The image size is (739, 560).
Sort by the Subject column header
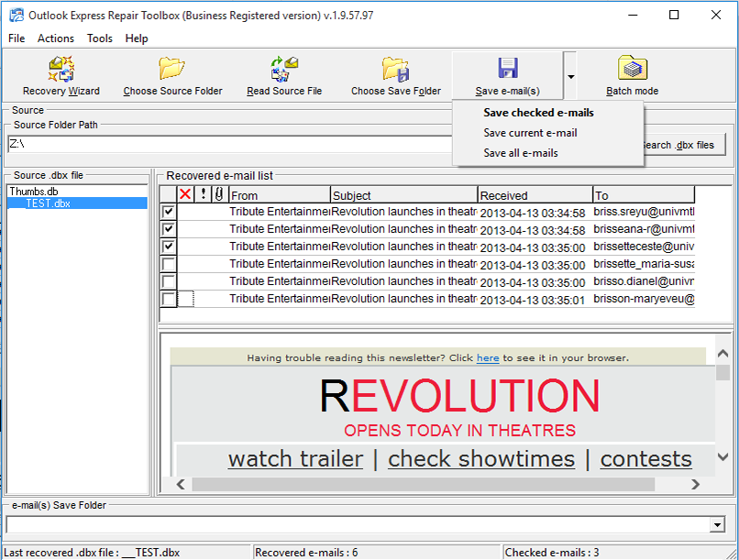(404, 194)
